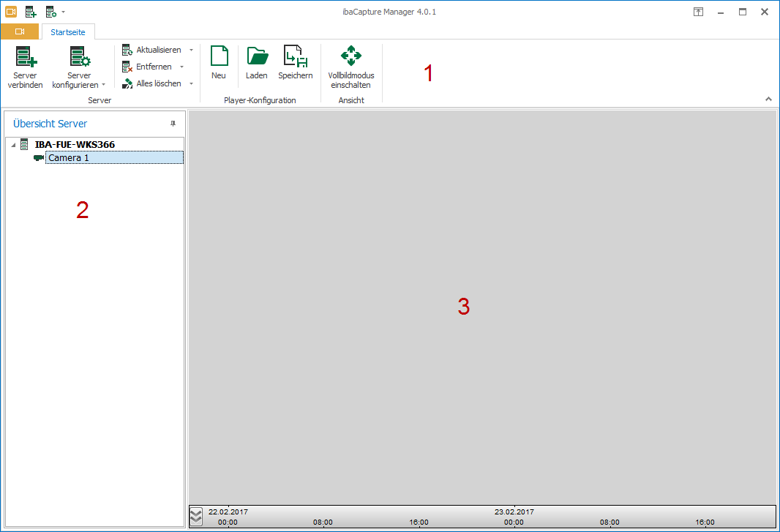Screen dimensions: 780x532
Task: Select Camera 1 in the server tree
Action: pyautogui.click(x=69, y=158)
